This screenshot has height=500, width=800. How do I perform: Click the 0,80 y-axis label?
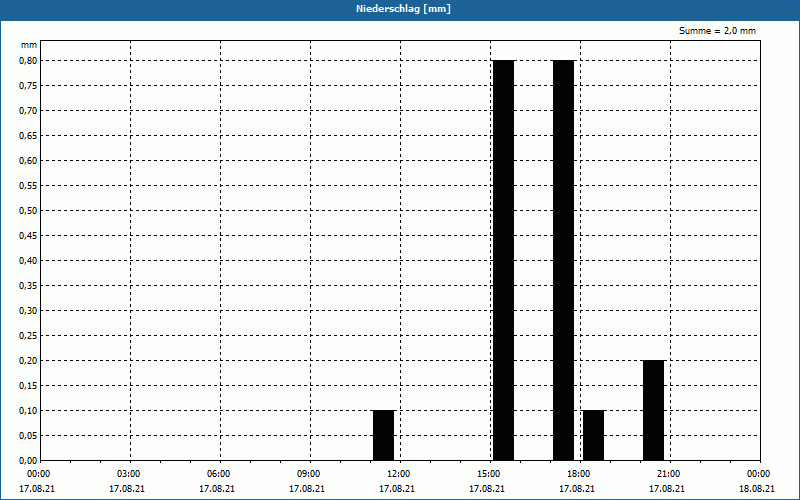coord(28,61)
